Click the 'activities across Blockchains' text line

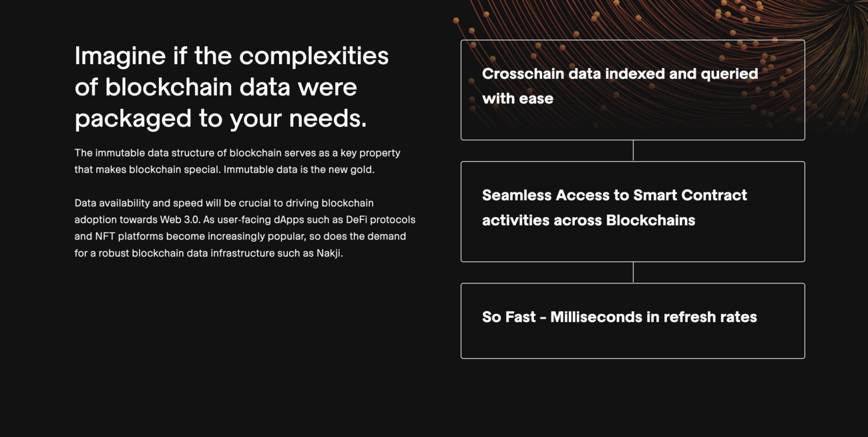point(588,221)
